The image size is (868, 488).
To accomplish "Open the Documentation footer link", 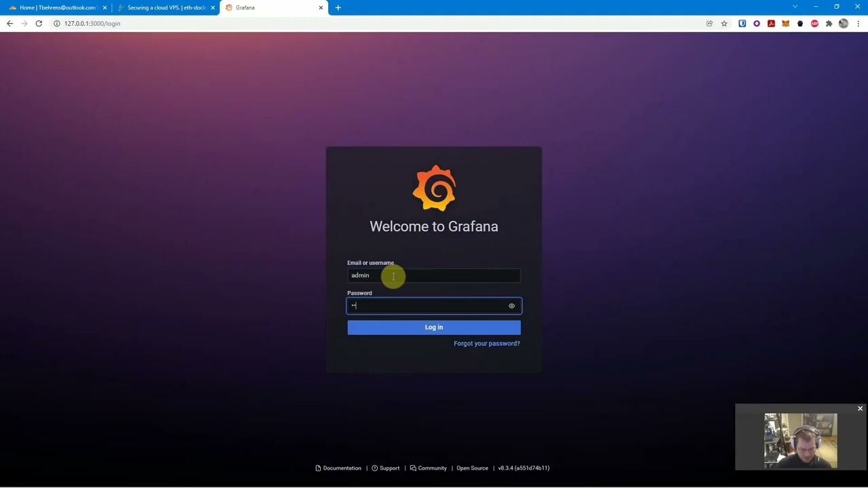I will [338, 468].
